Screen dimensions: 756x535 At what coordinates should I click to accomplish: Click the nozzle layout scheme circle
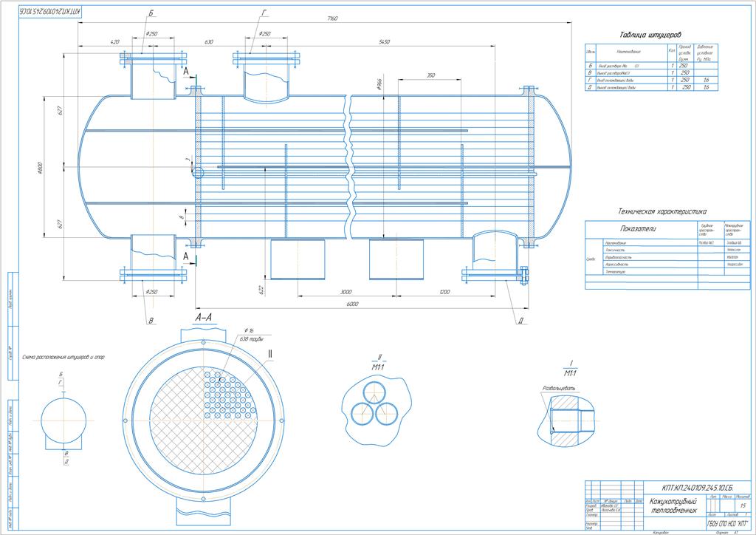pyautogui.click(x=63, y=420)
